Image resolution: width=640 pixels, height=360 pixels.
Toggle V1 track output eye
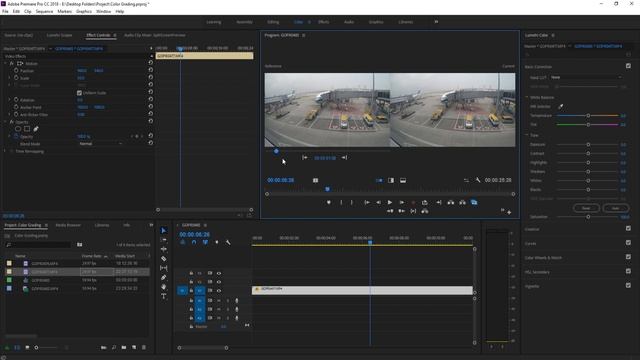219,291
